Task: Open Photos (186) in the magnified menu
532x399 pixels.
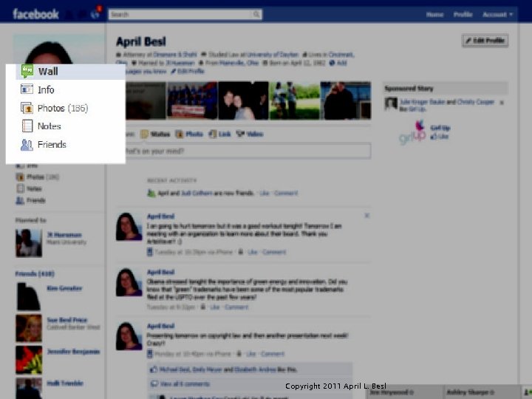Action: coord(63,108)
